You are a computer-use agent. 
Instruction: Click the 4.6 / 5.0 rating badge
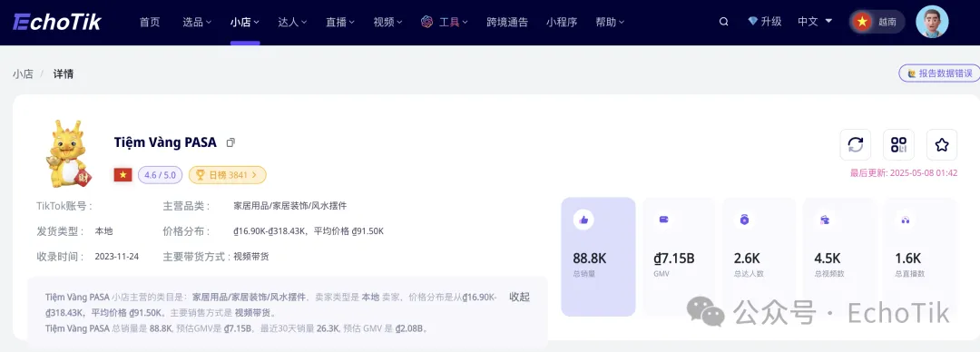click(160, 175)
